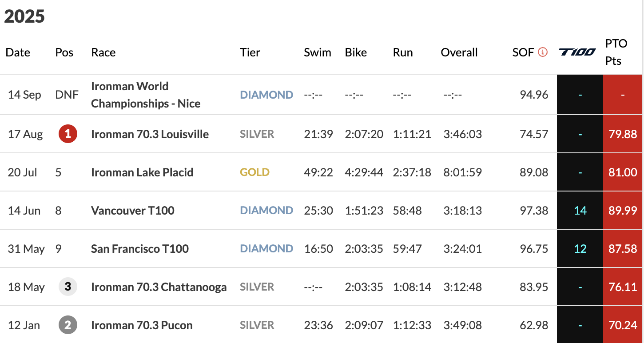
Task: Open the Vancouver T100 race link
Action: tap(132, 211)
